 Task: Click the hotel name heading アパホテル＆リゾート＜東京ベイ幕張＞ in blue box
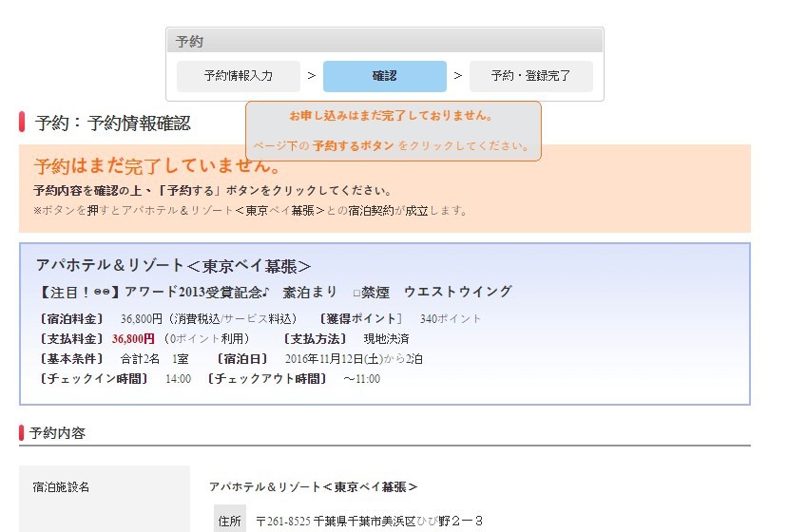[173, 266]
